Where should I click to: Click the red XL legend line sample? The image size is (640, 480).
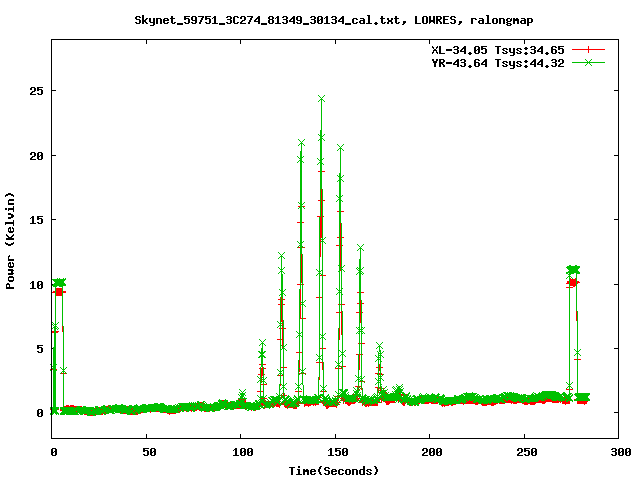pyautogui.click(x=588, y=50)
